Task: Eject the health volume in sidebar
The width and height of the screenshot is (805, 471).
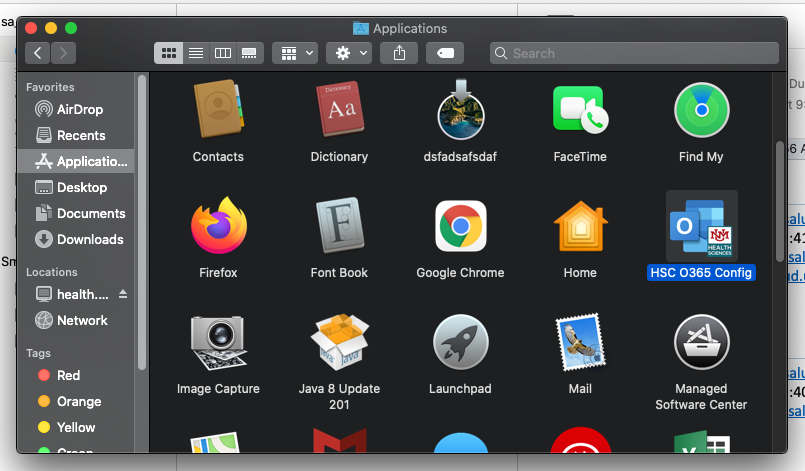Action: tap(123, 294)
